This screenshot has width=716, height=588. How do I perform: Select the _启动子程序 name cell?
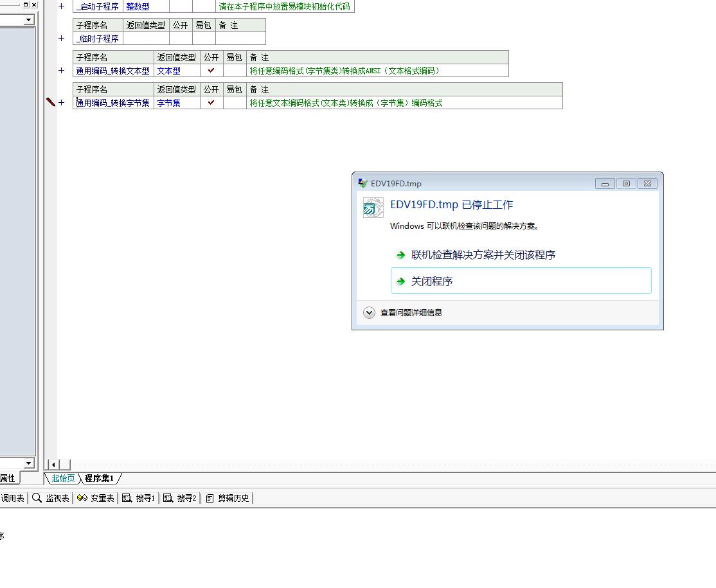pos(98,6)
